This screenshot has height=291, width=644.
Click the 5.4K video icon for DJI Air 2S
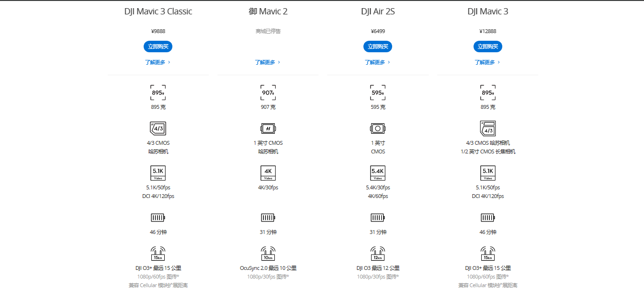point(378,173)
